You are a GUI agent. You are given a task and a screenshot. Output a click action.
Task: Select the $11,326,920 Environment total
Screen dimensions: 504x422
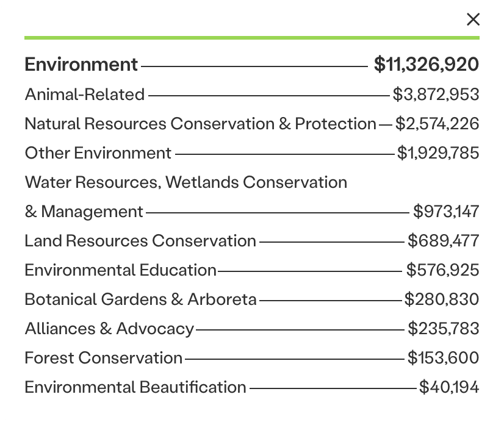(426, 65)
